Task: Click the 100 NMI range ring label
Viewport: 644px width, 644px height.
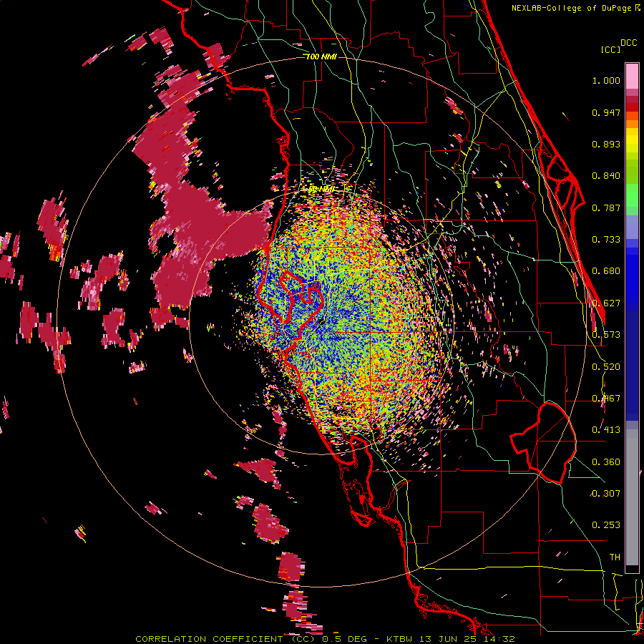Action: click(321, 57)
